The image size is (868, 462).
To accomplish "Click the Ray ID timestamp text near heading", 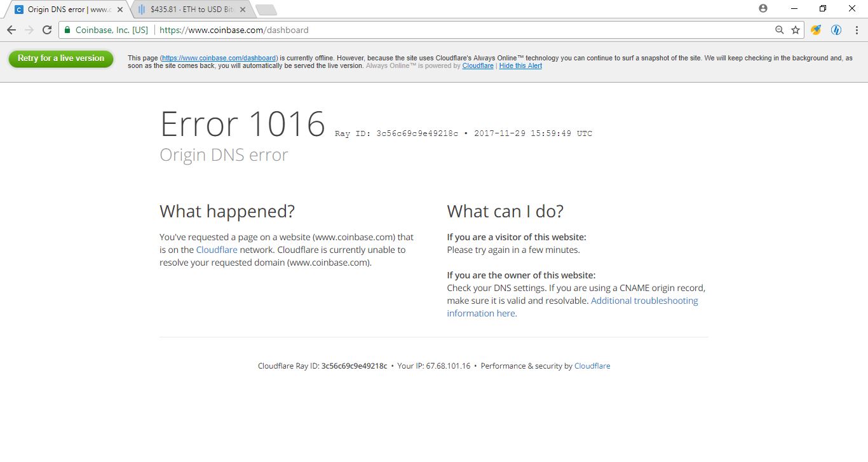I will coord(464,133).
